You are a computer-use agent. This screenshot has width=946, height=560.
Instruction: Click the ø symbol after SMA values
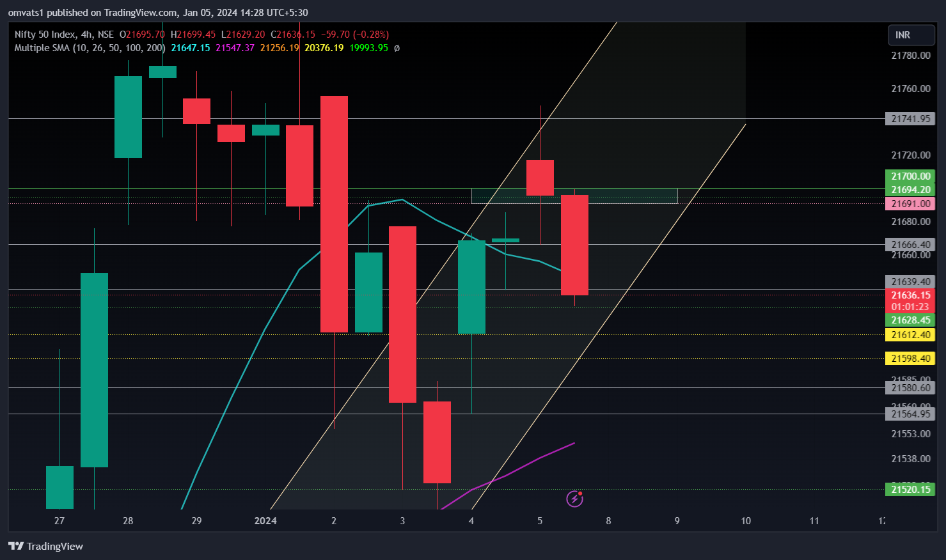(x=397, y=48)
